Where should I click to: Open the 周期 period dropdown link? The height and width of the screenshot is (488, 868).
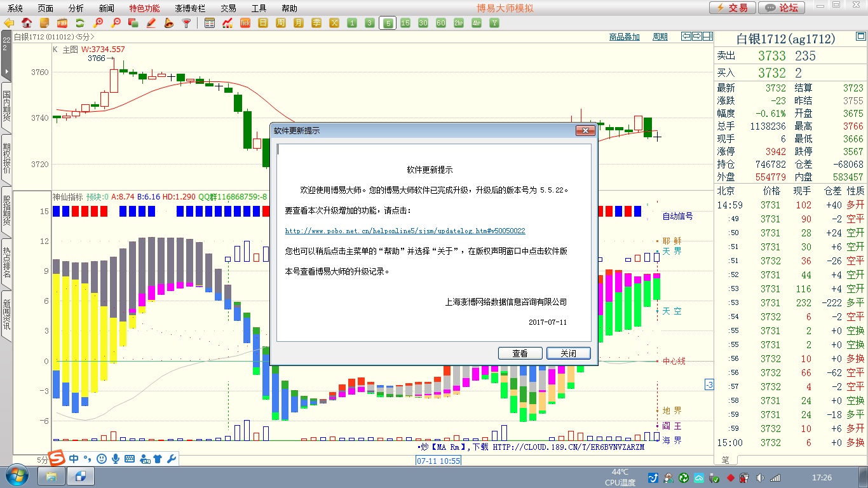click(x=660, y=37)
